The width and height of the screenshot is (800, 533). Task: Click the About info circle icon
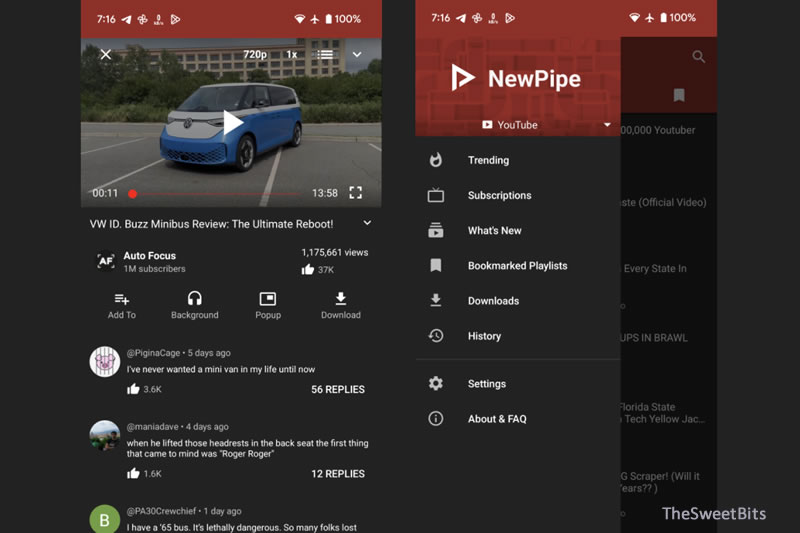coord(436,419)
